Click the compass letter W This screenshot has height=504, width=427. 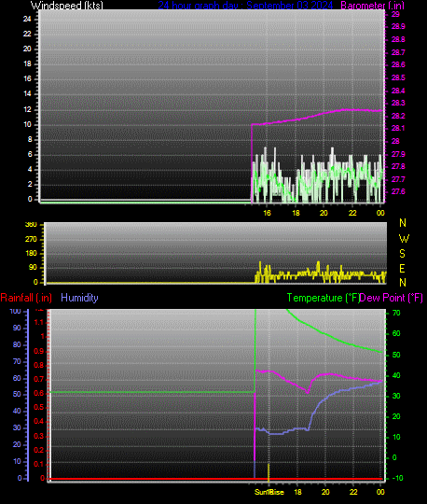pyautogui.click(x=404, y=239)
